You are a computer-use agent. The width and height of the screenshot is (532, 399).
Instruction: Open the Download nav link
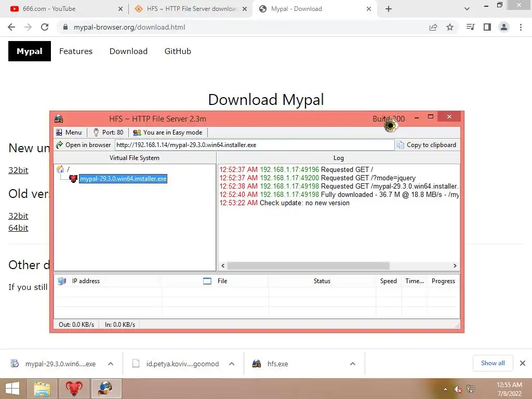[x=129, y=51]
